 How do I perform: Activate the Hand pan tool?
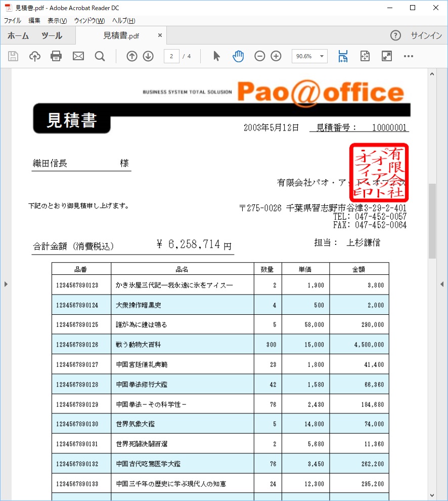238,56
